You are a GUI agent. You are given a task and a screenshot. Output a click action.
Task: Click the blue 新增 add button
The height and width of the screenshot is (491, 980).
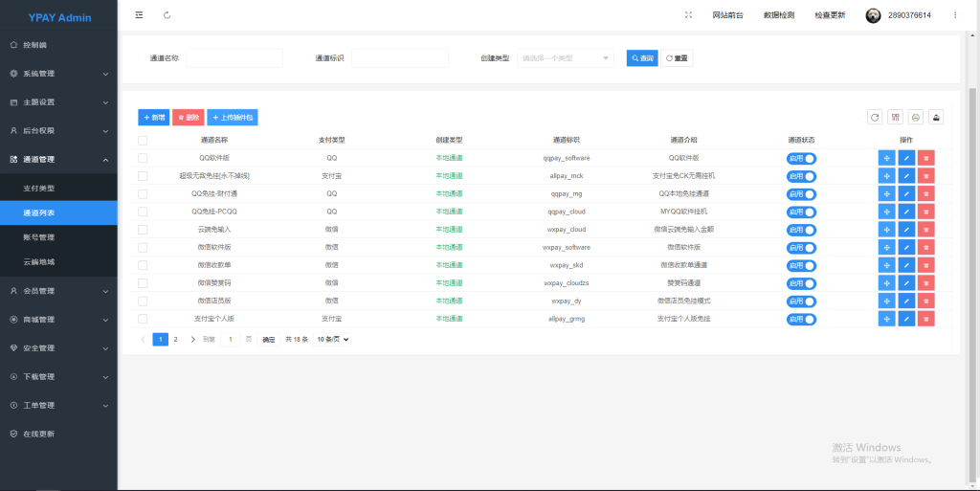(154, 118)
